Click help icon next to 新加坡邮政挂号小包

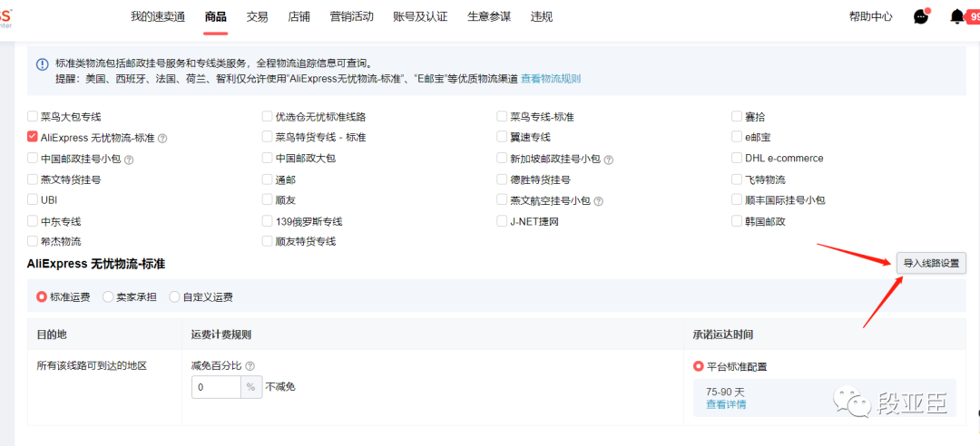(x=609, y=160)
